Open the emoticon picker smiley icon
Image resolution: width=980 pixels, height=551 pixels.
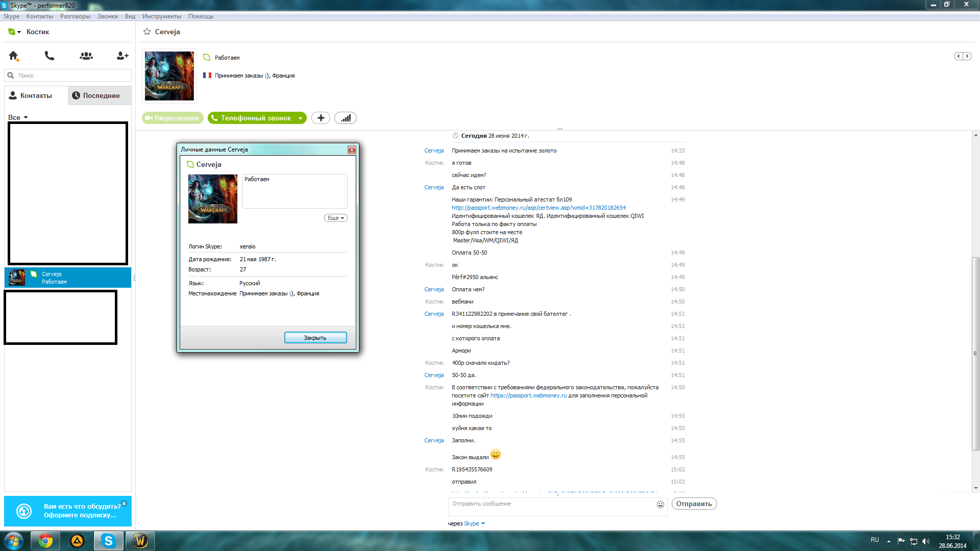pyautogui.click(x=660, y=505)
